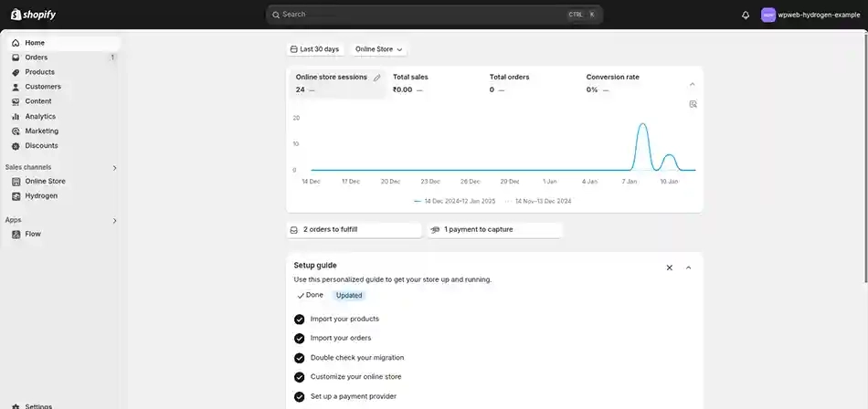Open the chart report view icon
868x409 pixels.
(693, 104)
